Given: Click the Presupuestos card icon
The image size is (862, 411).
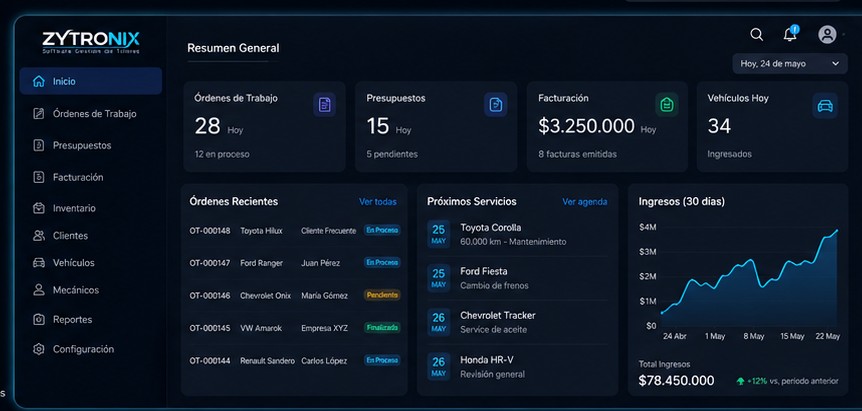Looking at the screenshot, I should pos(496,104).
